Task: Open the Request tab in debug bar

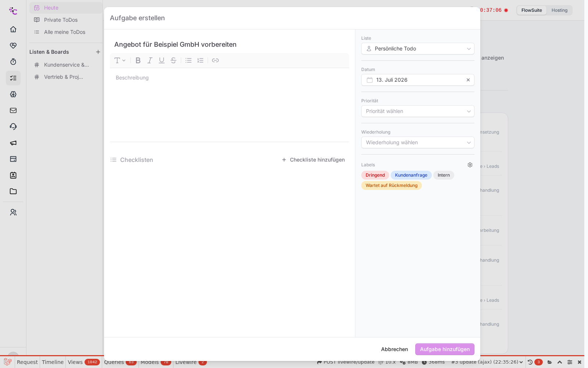Action: click(27, 362)
